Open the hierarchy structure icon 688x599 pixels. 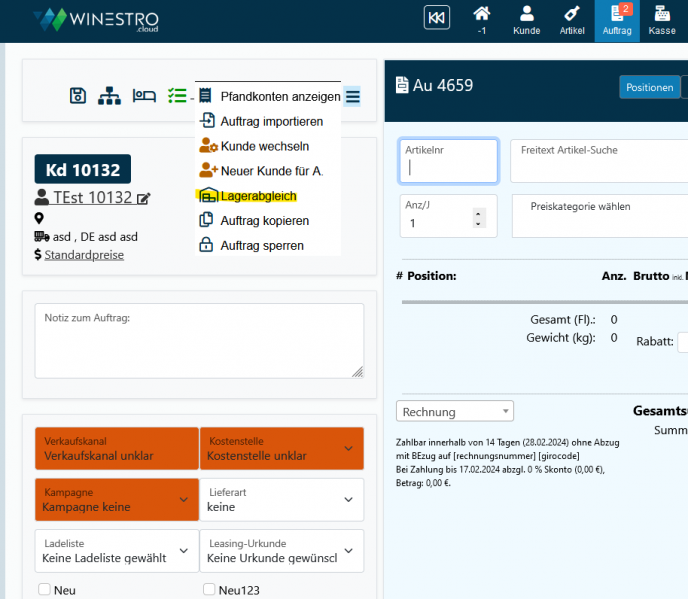point(109,96)
